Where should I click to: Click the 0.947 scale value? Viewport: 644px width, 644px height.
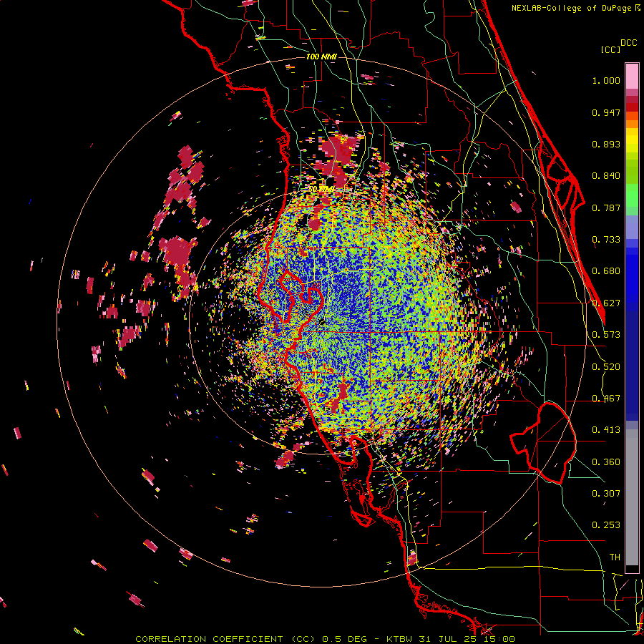coord(606,112)
